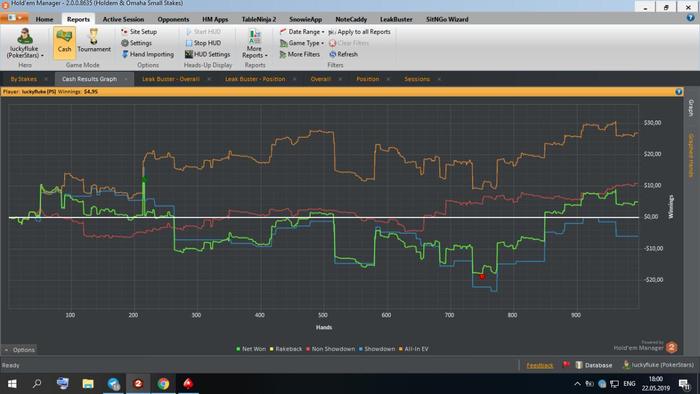
Task: Open Database from status bar
Action: [594, 365]
